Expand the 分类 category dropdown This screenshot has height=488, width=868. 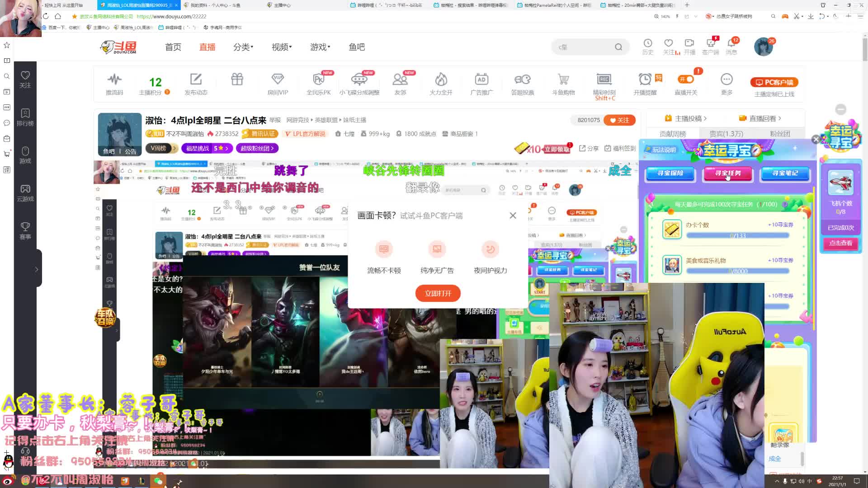click(243, 47)
